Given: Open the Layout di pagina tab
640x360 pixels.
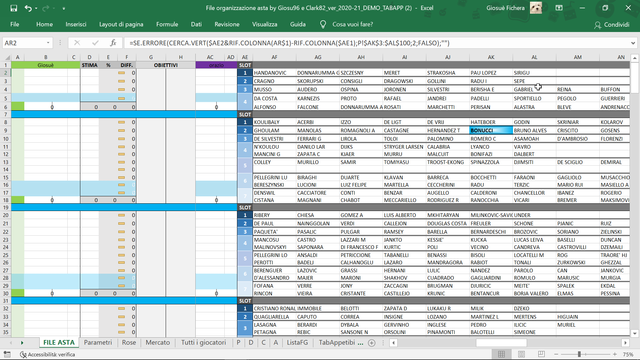Looking at the screenshot, I should coord(121,24).
